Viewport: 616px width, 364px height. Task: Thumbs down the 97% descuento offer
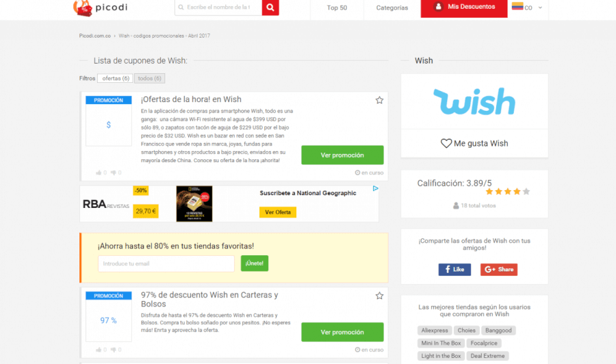point(114,350)
